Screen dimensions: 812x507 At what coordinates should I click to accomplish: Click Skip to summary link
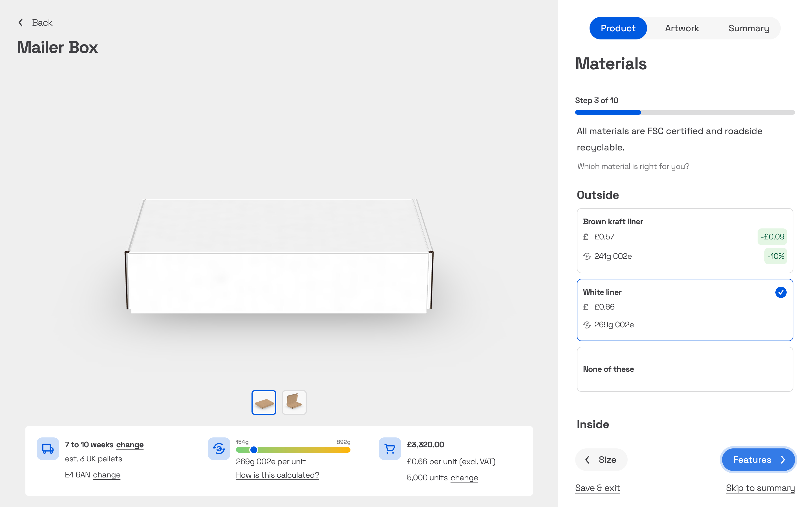tap(760, 488)
